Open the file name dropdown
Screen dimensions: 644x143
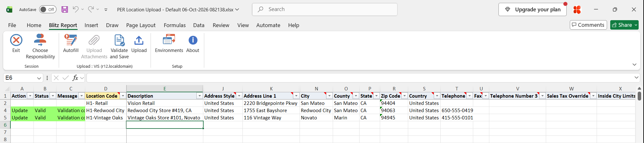coord(237,9)
